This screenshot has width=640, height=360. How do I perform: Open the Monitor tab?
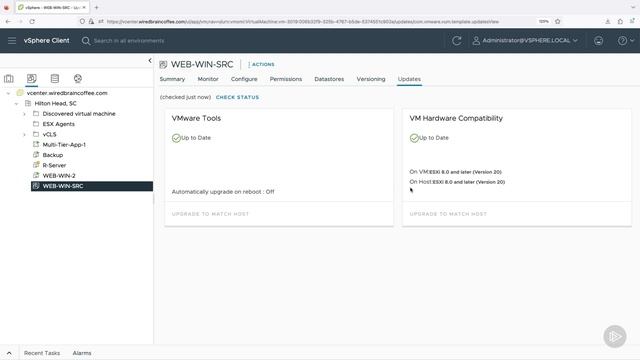(x=208, y=79)
